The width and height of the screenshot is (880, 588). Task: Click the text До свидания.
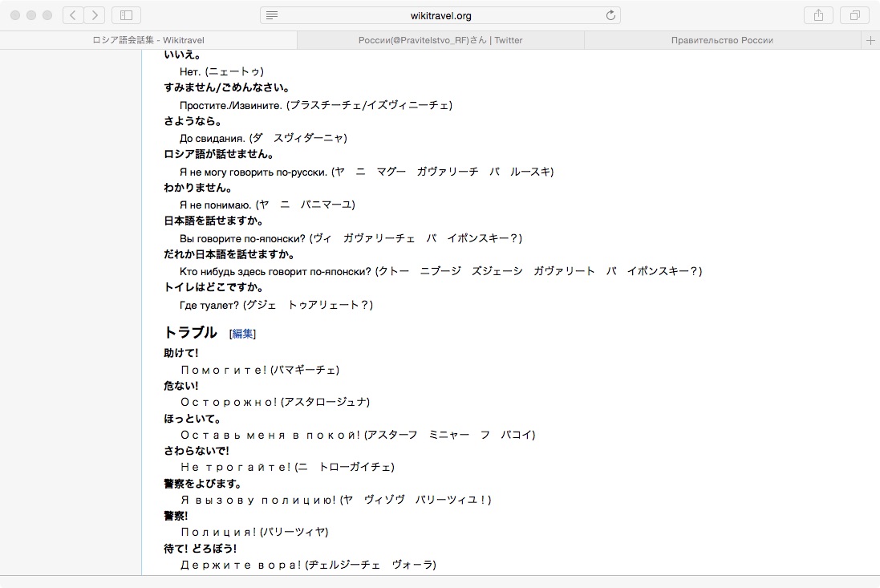[212, 139]
